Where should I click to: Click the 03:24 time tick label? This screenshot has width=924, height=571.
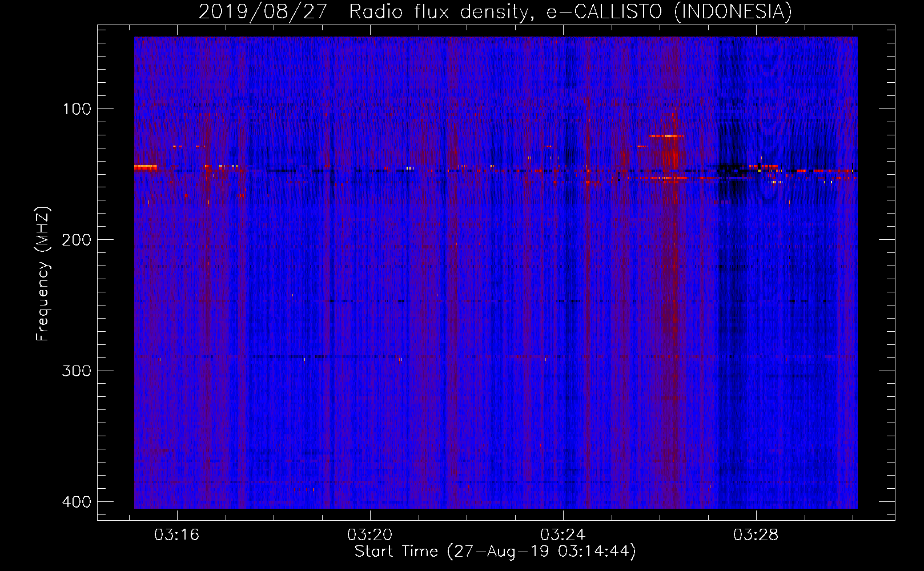coord(563,535)
